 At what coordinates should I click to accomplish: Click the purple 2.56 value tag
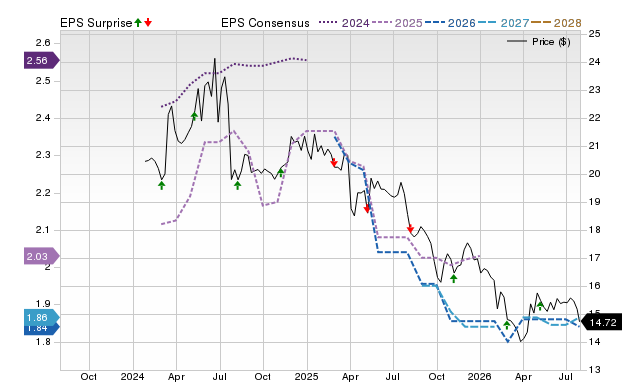[x=42, y=61]
